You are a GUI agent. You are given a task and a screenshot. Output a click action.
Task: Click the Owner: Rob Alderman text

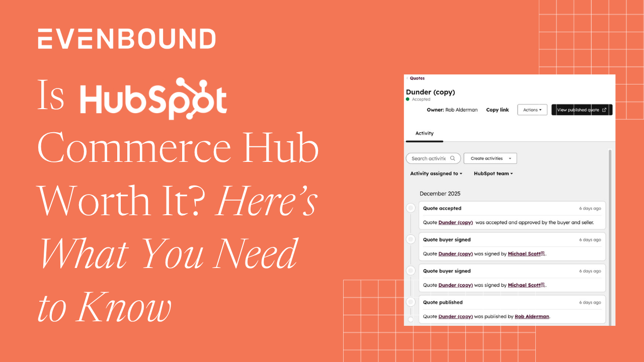coord(453,110)
